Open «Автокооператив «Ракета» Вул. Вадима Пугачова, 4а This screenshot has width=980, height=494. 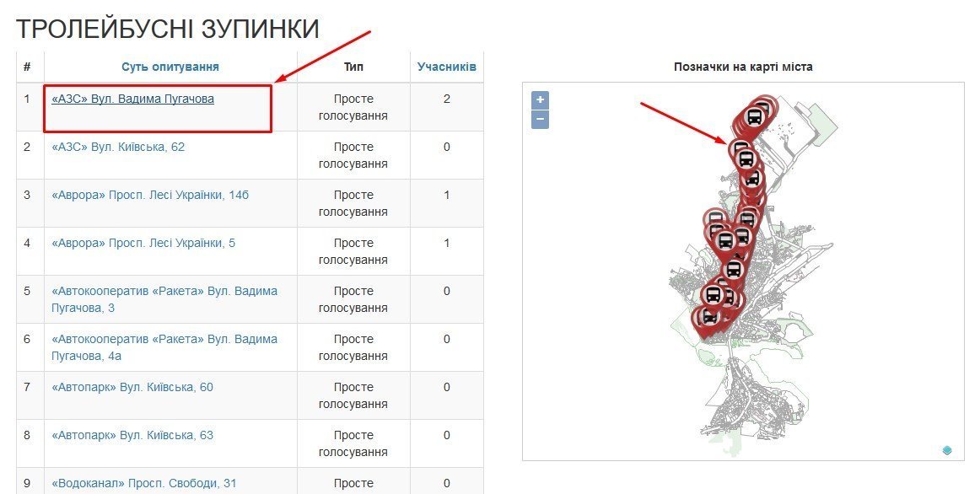[165, 347]
